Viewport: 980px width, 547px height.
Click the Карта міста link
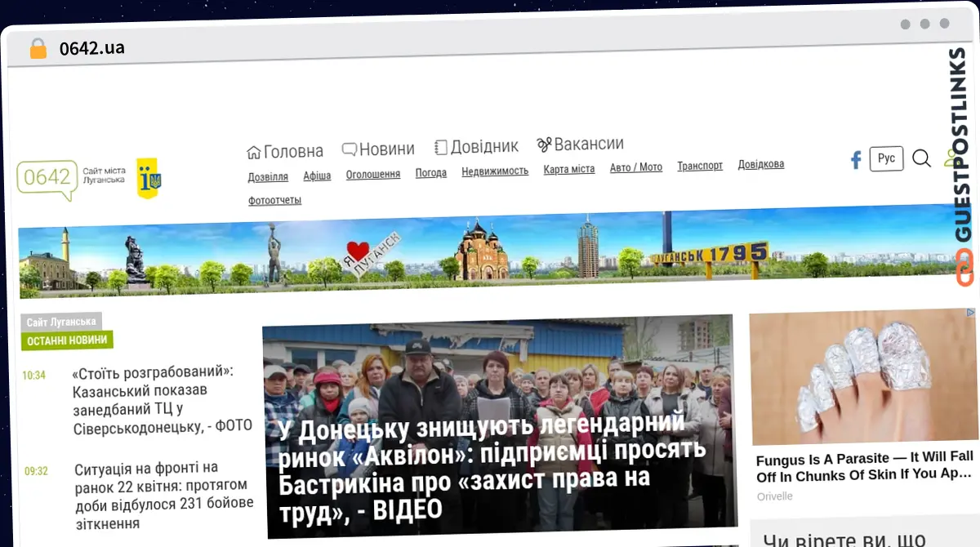point(569,170)
